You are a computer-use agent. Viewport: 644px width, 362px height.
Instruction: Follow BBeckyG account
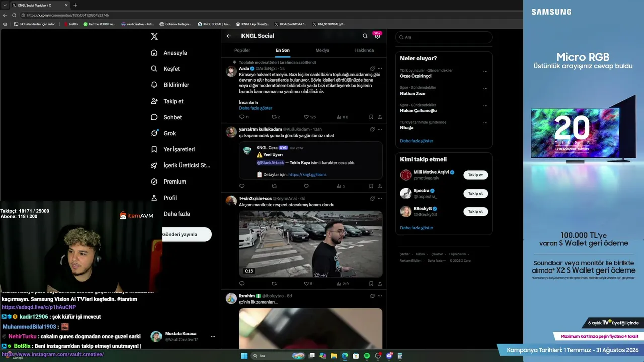click(x=475, y=211)
